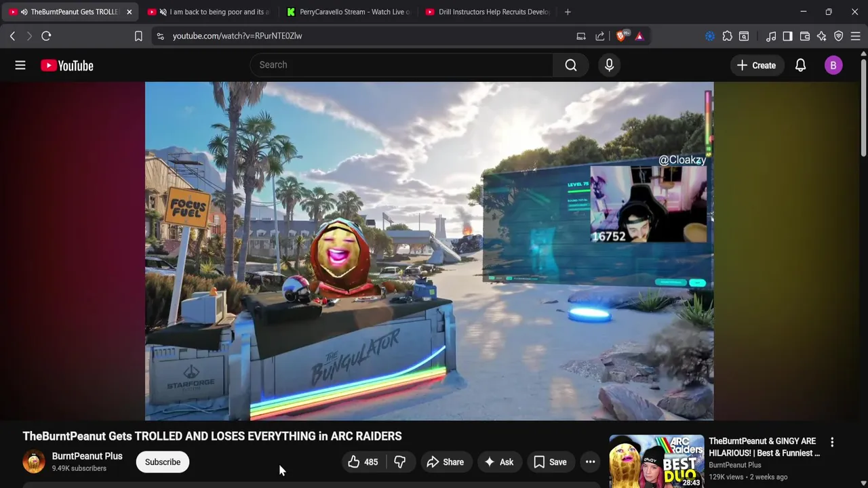Click the '9.49K subscribers' text
Image resolution: width=868 pixels, height=488 pixels.
79,468
